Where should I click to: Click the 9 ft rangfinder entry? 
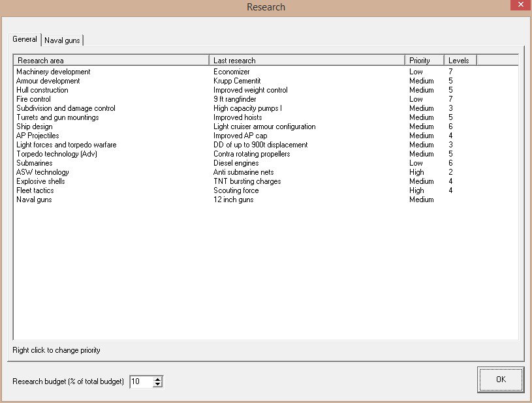[x=235, y=99]
